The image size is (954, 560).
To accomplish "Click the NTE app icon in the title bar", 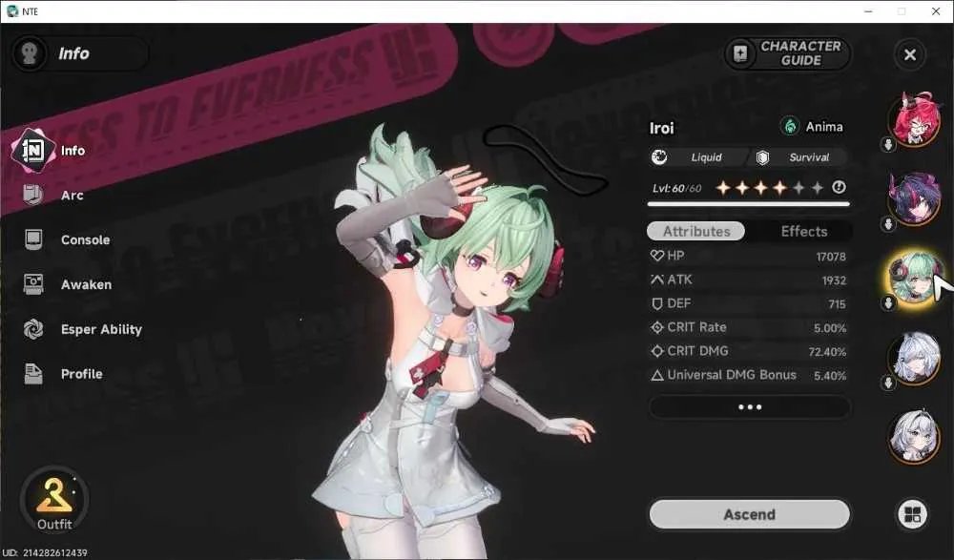I will (12, 10).
